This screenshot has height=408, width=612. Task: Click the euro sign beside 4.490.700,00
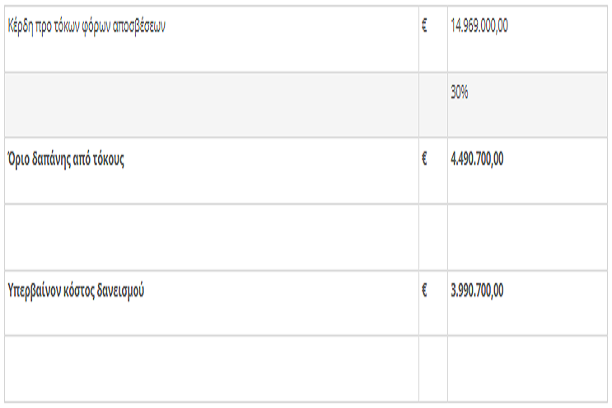(x=424, y=159)
